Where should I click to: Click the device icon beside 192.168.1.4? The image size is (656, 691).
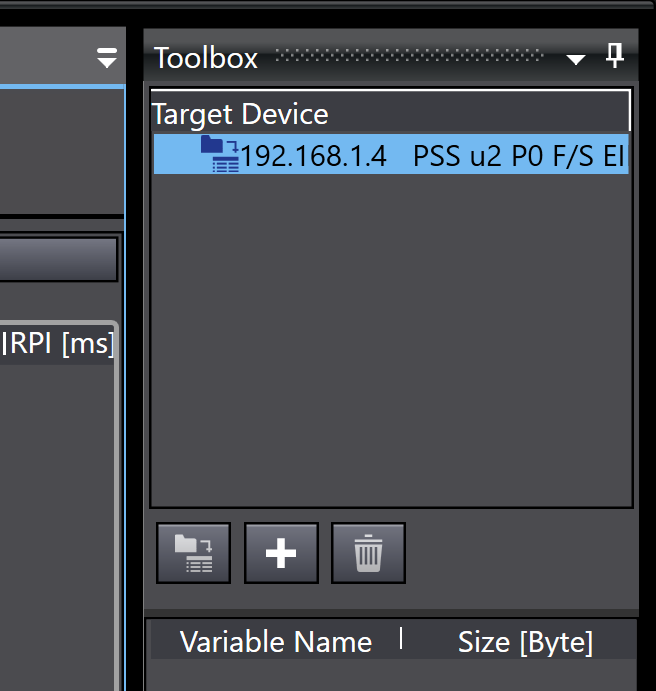(x=219, y=154)
